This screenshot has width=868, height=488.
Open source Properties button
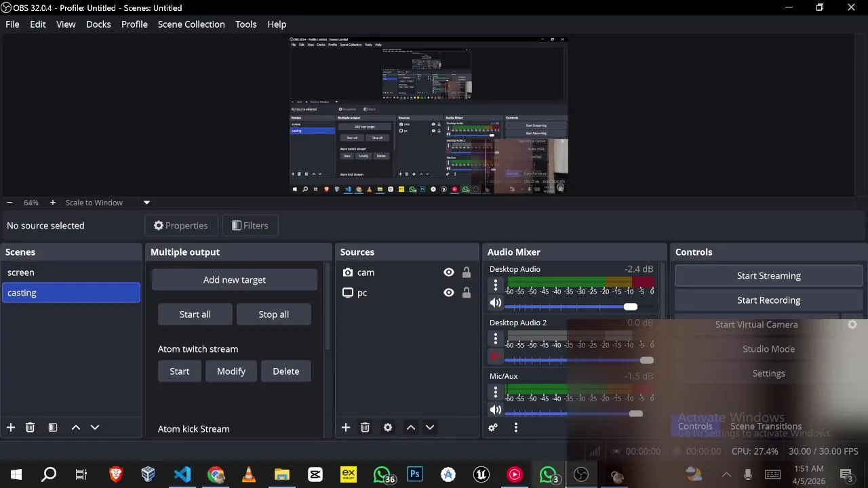(181, 226)
